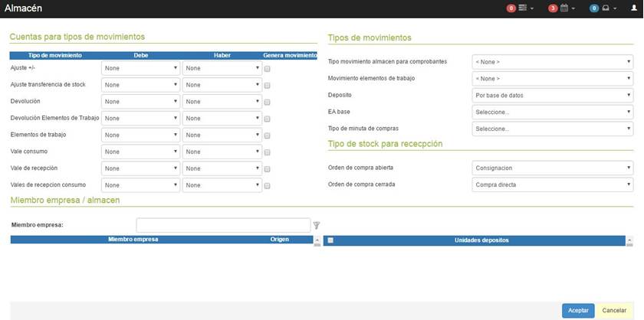Toggle the Vale de recepción checkbox
Image resolution: width=644 pixels, height=320 pixels.
pyautogui.click(x=267, y=169)
